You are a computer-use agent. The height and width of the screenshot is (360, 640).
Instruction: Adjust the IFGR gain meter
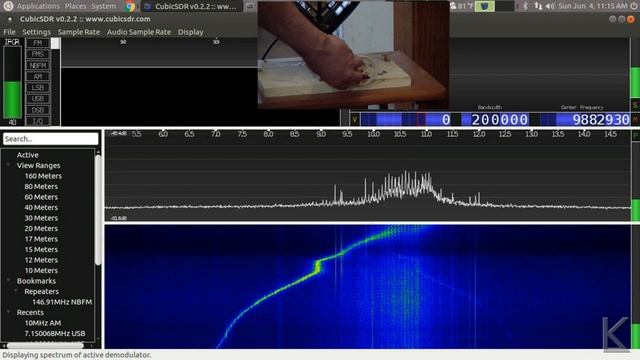point(12,82)
